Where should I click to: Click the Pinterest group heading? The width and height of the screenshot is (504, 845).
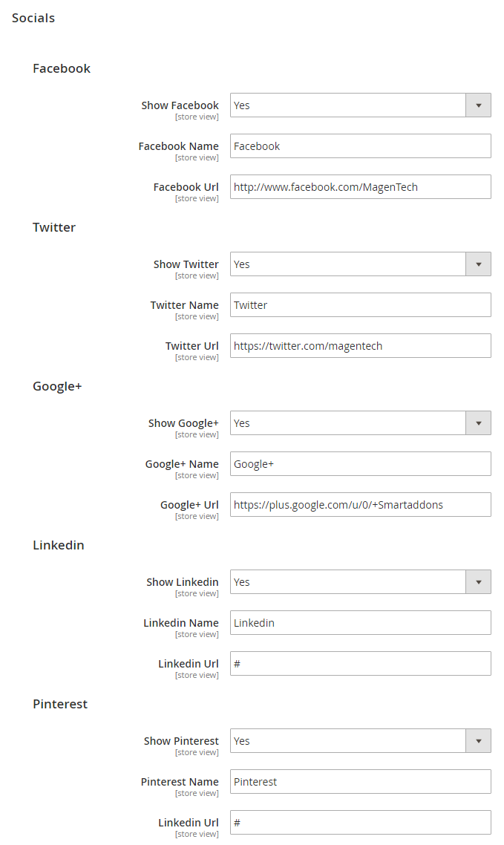[60, 704]
